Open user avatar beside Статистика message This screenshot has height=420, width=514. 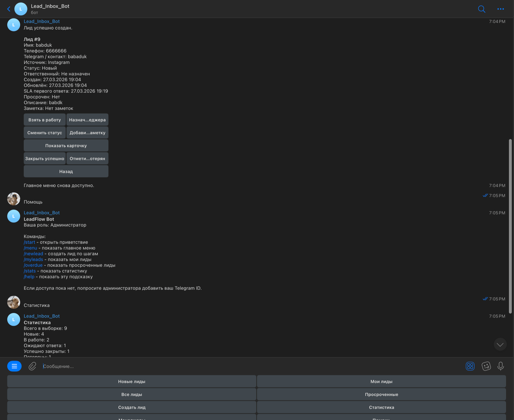pyautogui.click(x=14, y=302)
